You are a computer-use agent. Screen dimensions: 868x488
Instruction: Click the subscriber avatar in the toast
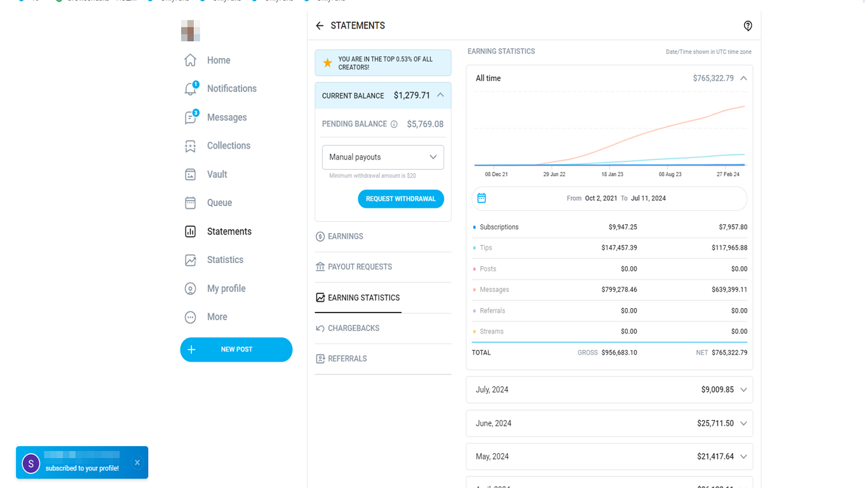pyautogui.click(x=31, y=464)
